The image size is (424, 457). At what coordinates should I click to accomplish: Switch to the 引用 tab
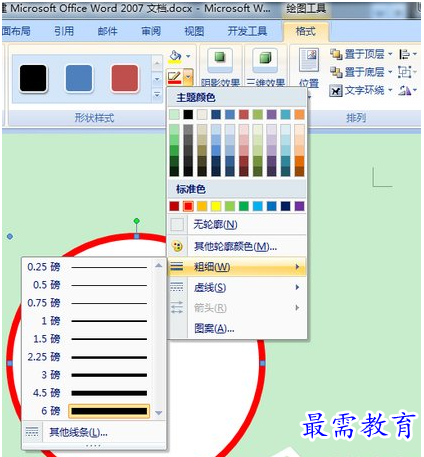pyautogui.click(x=64, y=31)
